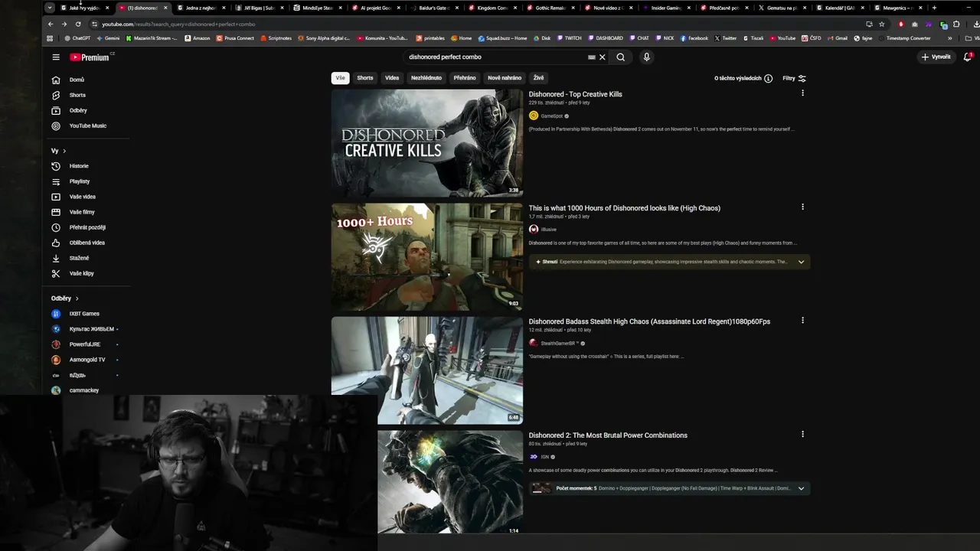Open Filtry search filters

pyautogui.click(x=794, y=78)
